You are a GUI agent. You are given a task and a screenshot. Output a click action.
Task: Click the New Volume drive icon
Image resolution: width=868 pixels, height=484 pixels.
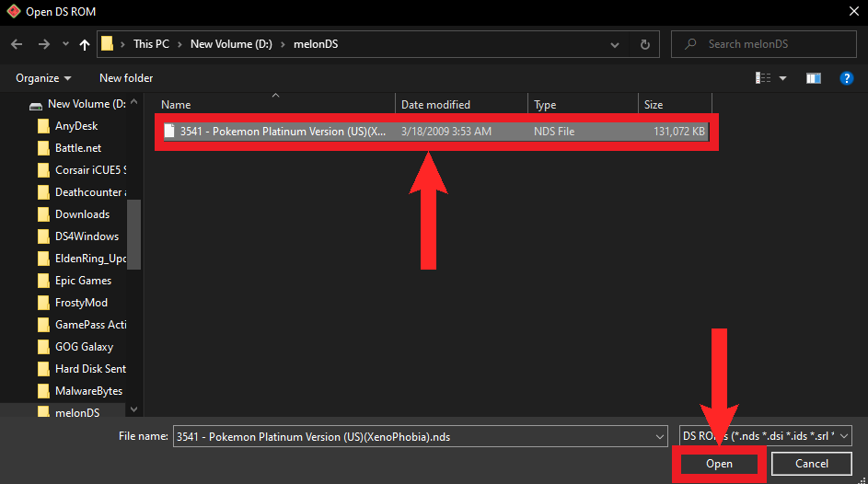point(35,106)
